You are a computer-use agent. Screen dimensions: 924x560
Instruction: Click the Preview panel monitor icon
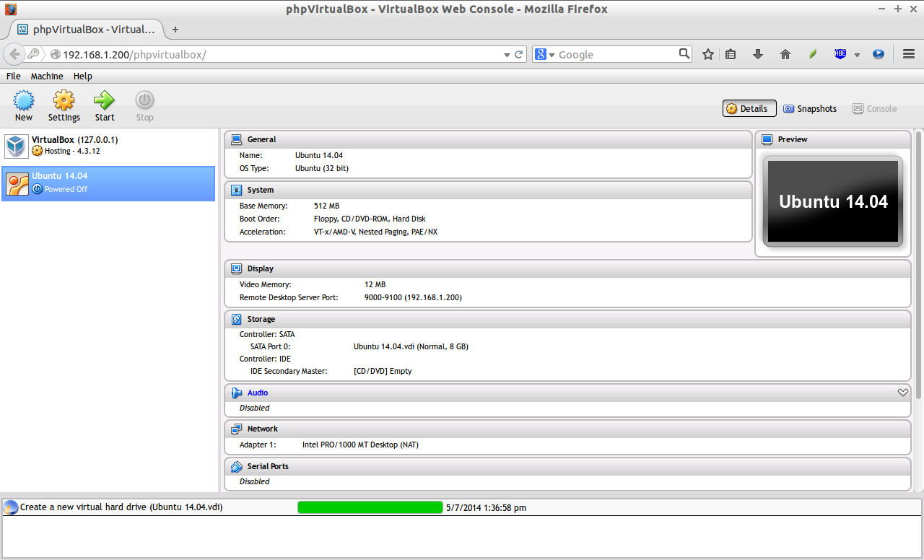pos(767,139)
